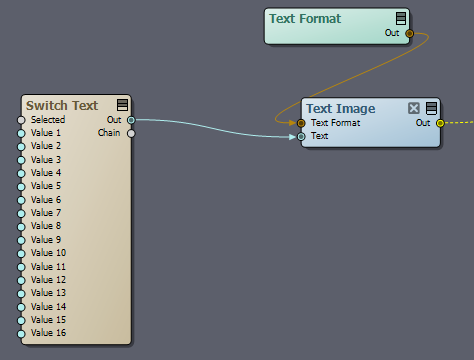Open the Text Format node menu icon
474x360 pixels.
pyautogui.click(x=401, y=18)
